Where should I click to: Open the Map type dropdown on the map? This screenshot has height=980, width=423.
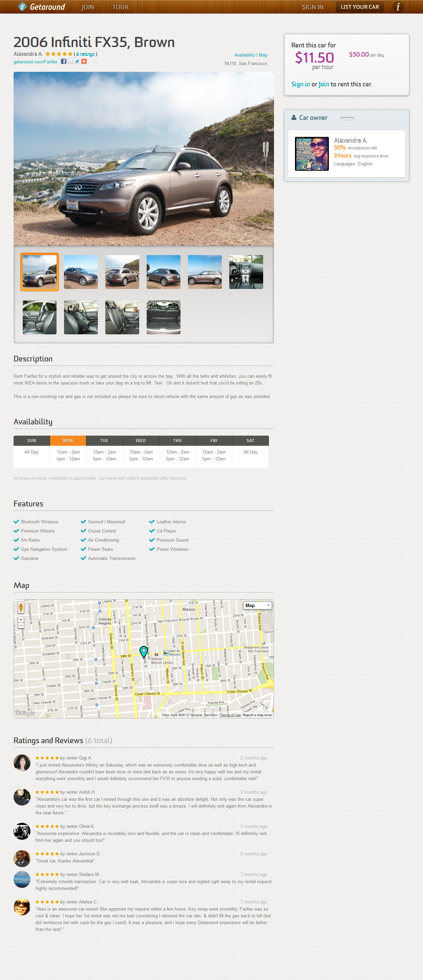(x=257, y=605)
